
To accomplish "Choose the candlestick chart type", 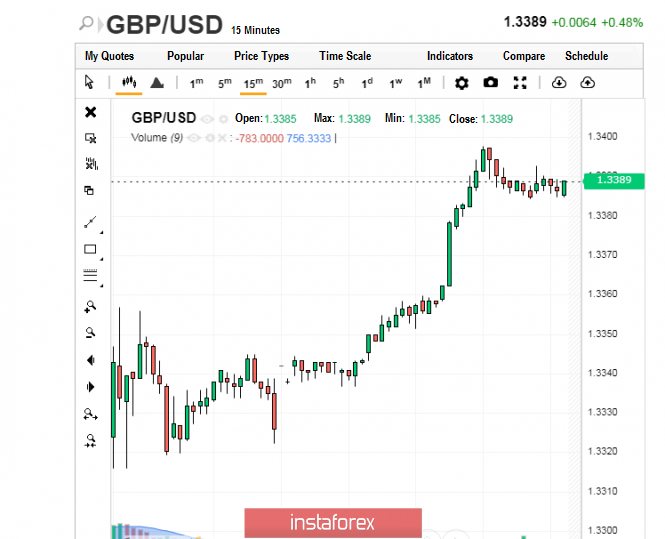I will tap(129, 81).
